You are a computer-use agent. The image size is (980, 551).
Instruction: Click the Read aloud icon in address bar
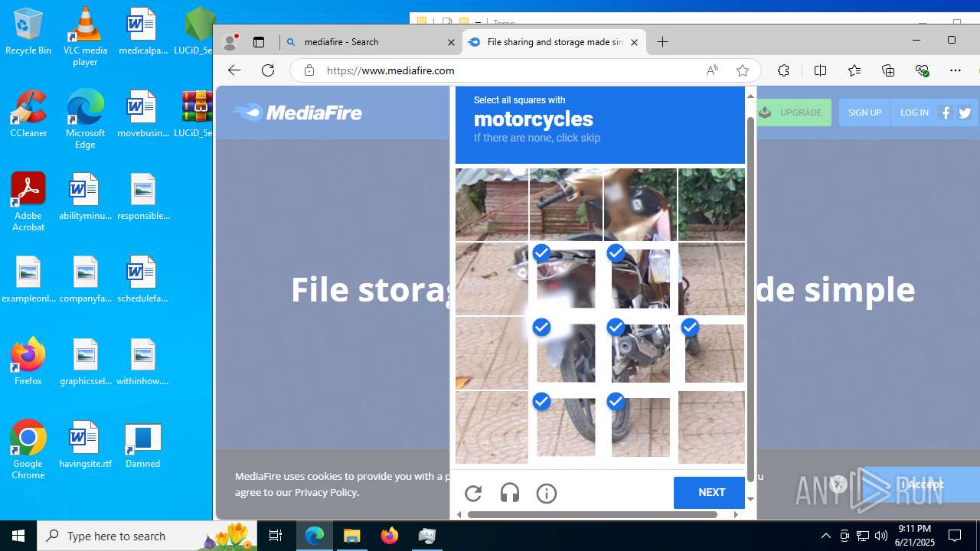point(712,70)
